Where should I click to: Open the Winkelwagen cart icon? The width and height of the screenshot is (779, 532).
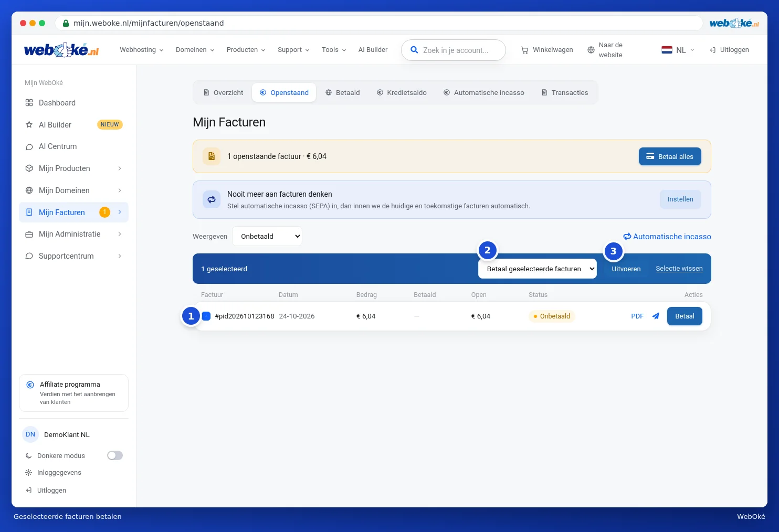(524, 50)
